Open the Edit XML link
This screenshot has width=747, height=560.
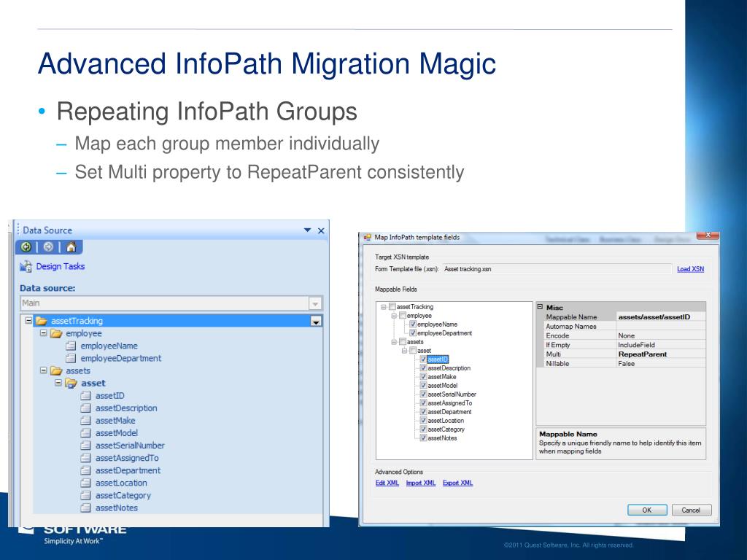point(387,483)
